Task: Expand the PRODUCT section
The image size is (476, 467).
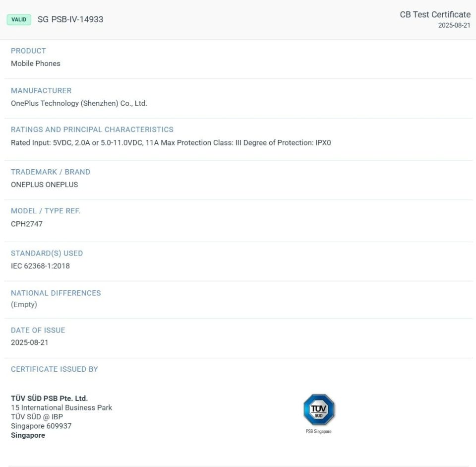Action: [28, 51]
